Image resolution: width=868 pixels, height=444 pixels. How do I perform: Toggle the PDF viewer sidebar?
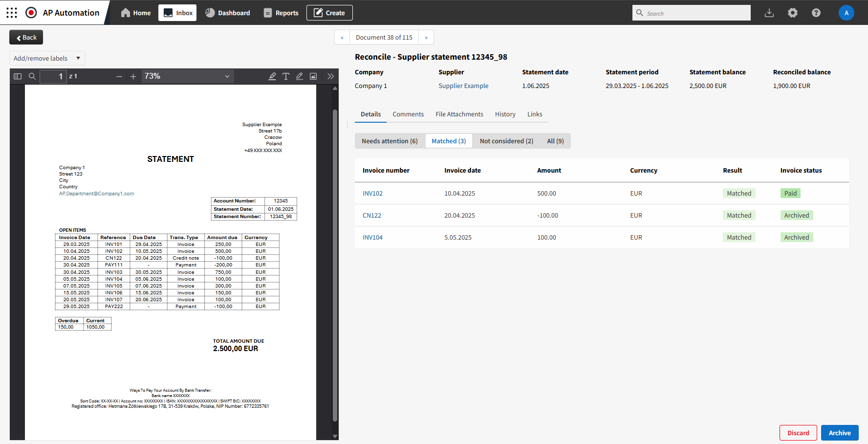(18, 76)
